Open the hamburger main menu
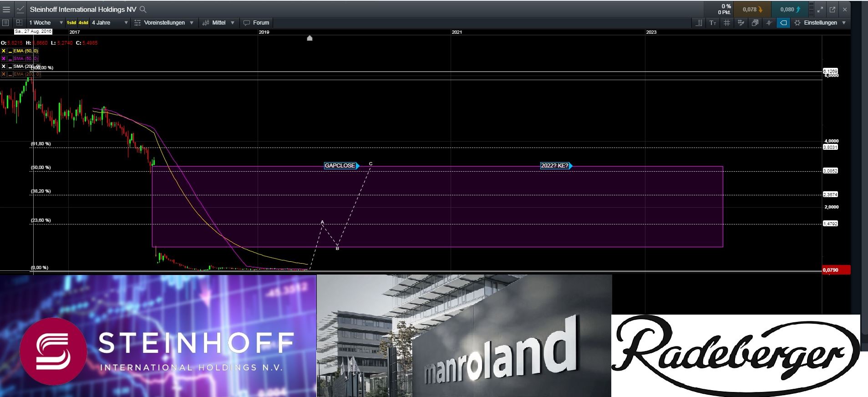The image size is (868, 397). [6, 9]
